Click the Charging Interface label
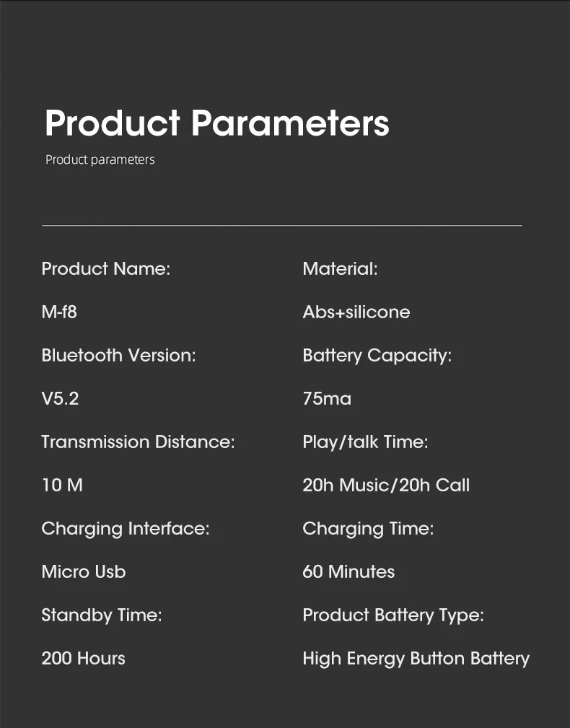 [126, 529]
